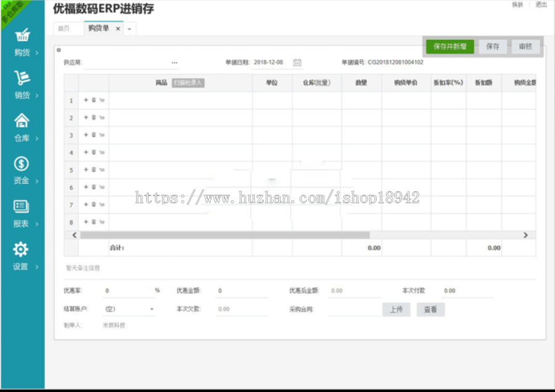Click the 保存并新增 button
This screenshot has width=555, height=392.
click(450, 46)
